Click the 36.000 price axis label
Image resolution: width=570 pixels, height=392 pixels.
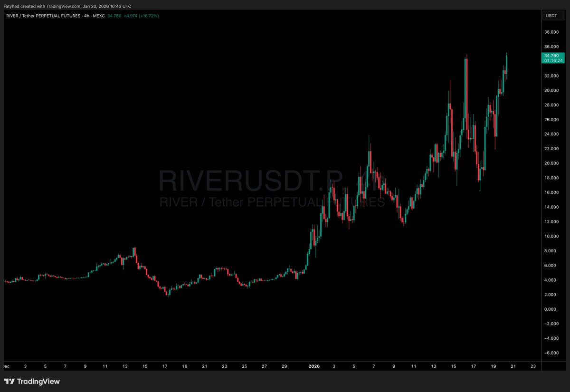pos(551,47)
